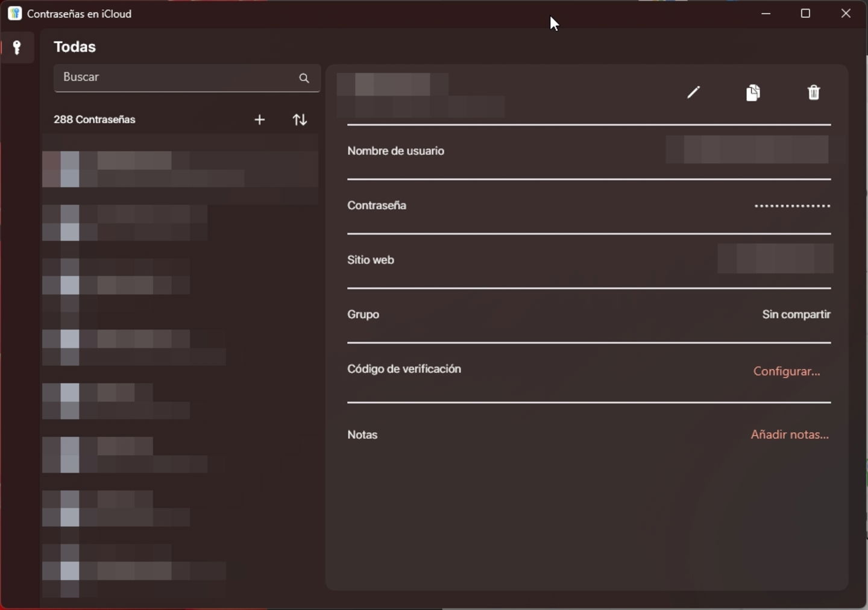Select the key icon in sidebar
The image size is (868, 610).
point(17,48)
